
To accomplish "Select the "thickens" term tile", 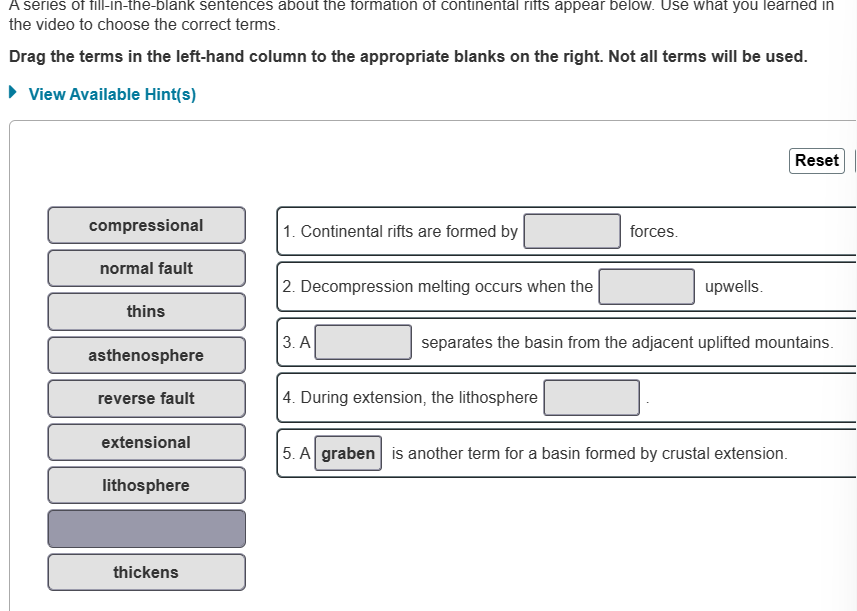I will 146,571.
